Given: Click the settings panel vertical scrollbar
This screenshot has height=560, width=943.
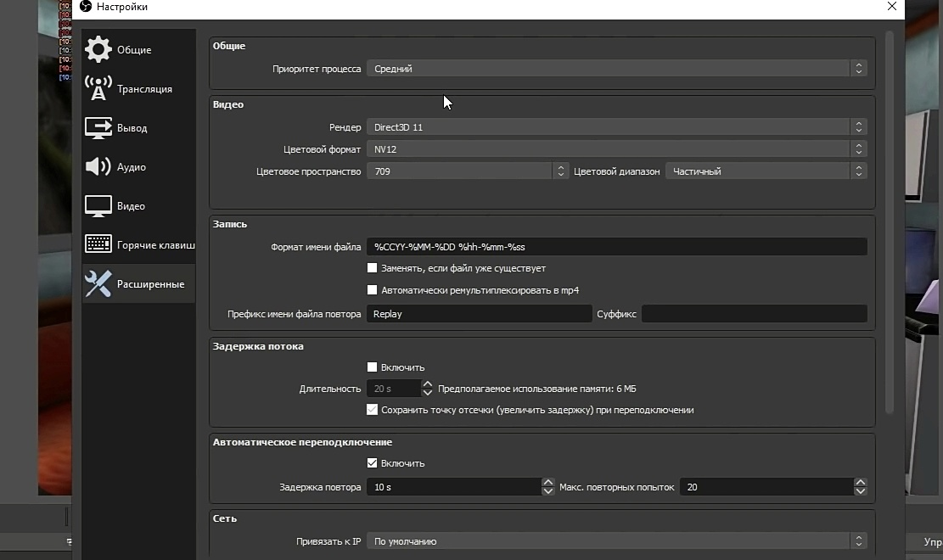Looking at the screenshot, I should click(x=889, y=221).
